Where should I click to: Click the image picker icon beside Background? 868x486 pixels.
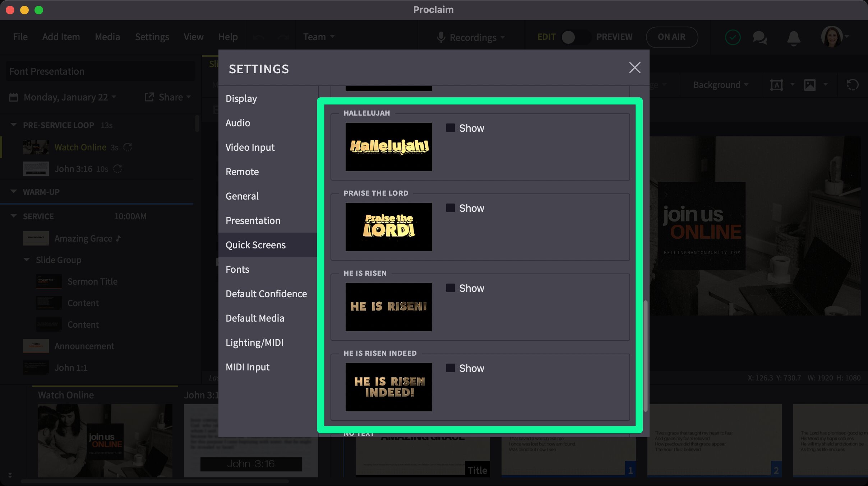[x=810, y=85]
